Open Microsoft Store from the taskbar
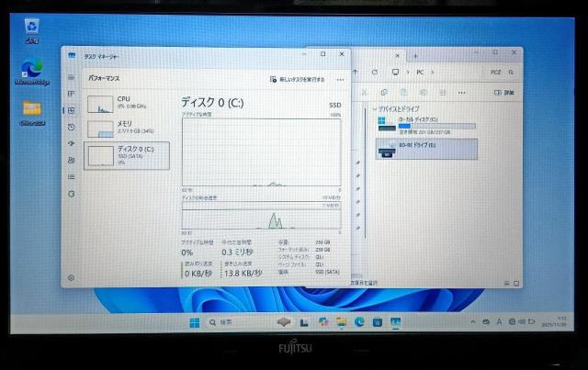588x370 pixels. [378, 322]
